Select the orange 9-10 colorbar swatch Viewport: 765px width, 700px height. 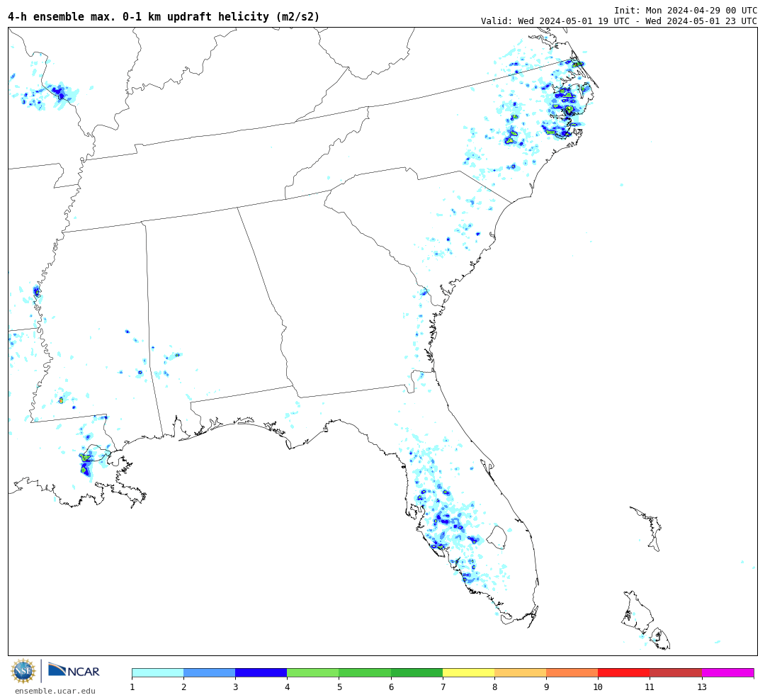click(572, 672)
